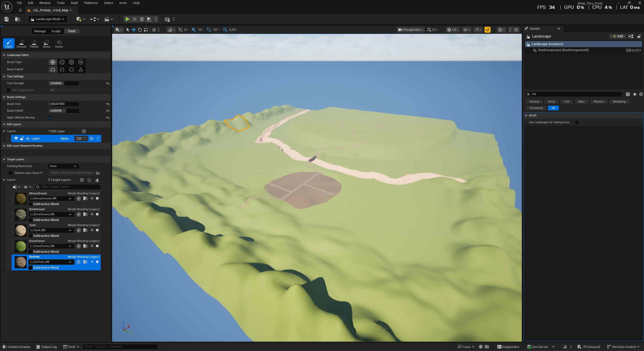Enable Subtractive Blend for DirtPath
Screen dimensions: 644x351
[30, 268]
